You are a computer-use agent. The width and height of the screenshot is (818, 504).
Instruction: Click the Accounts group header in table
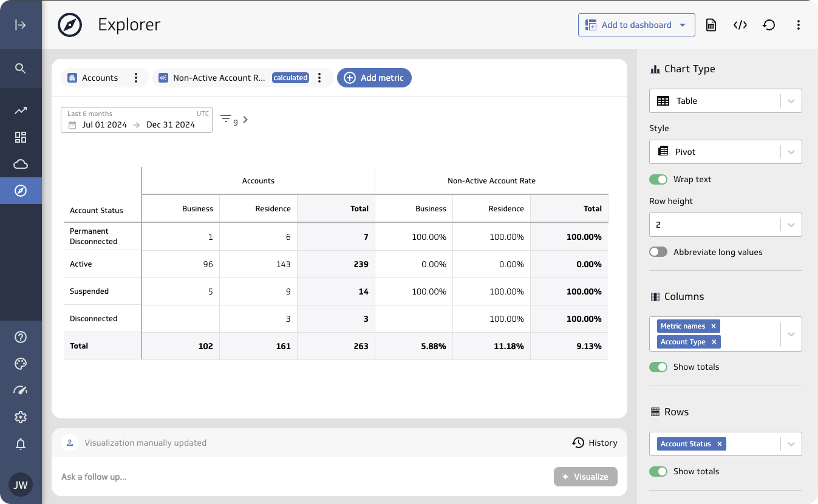pos(258,181)
